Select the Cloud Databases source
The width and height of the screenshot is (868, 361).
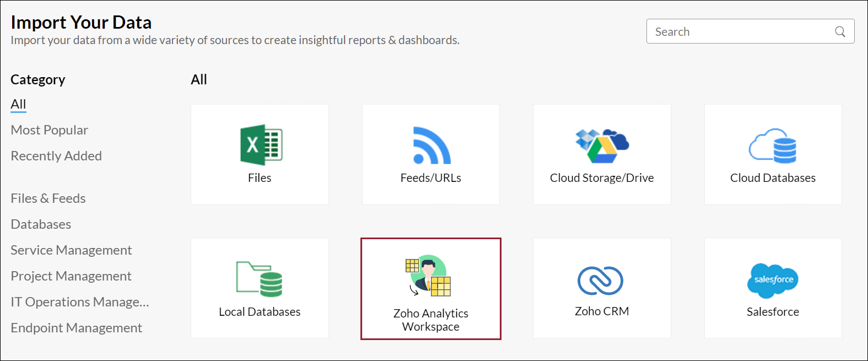point(773,154)
